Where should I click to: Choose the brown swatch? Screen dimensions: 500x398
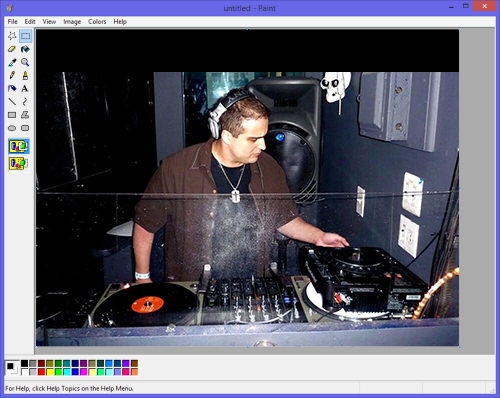[x=135, y=363]
